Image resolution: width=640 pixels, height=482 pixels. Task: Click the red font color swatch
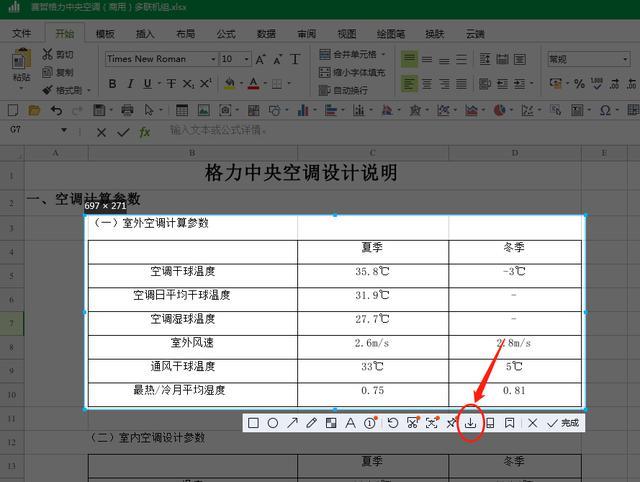tap(253, 84)
